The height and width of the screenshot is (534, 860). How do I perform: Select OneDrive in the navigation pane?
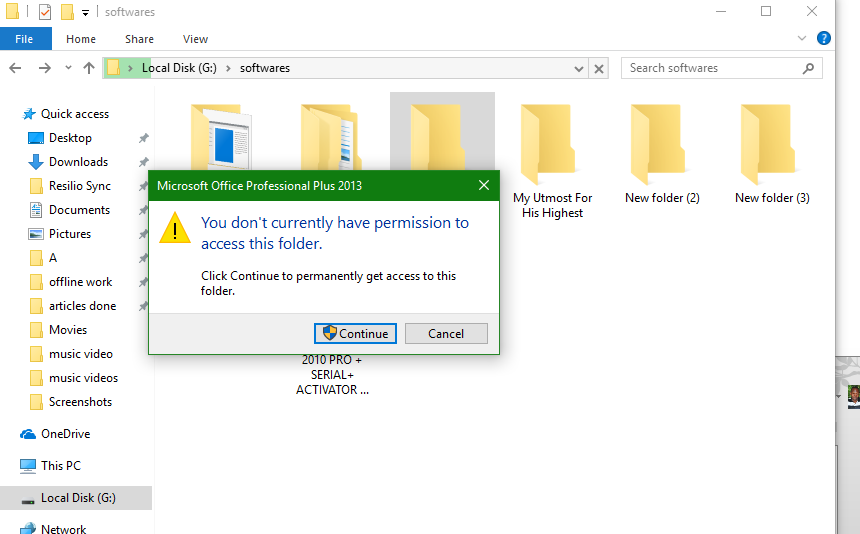click(65, 434)
